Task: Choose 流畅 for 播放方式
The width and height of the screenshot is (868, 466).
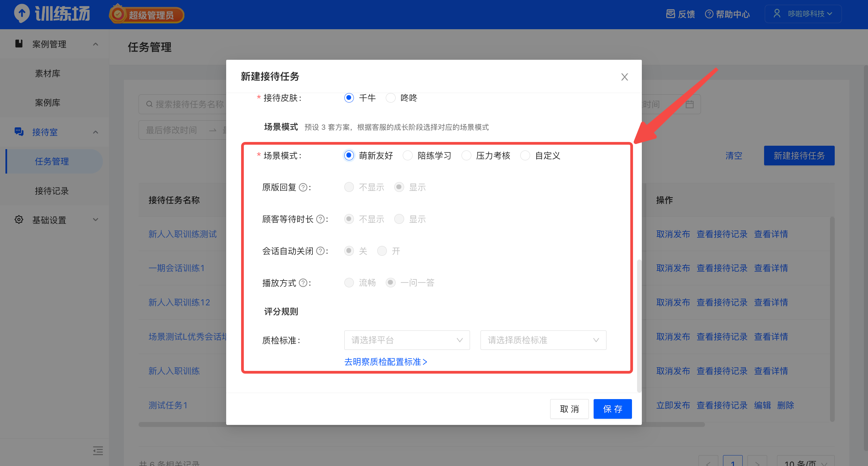Action: coord(349,283)
